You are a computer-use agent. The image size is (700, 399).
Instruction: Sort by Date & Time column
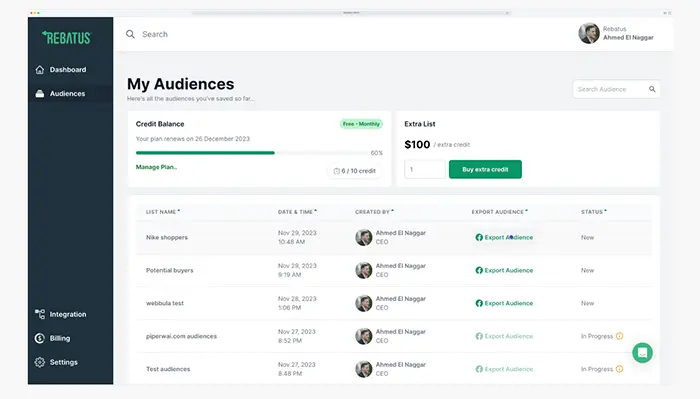pos(297,212)
